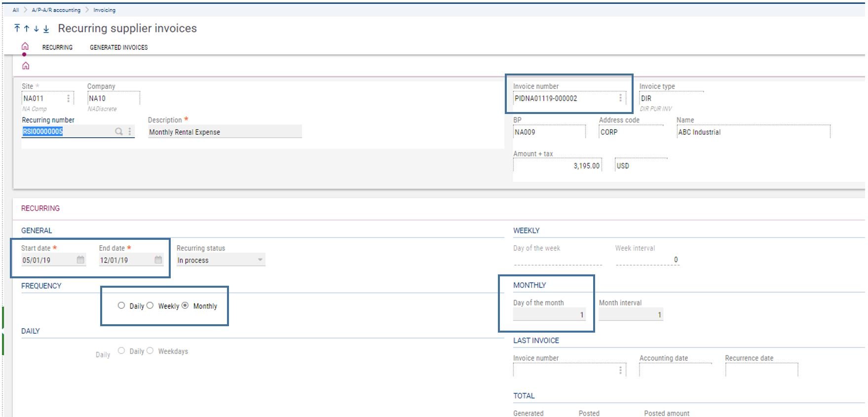Switch to the GENERATED INVOICES tab
Image resolution: width=868 pixels, height=417 pixels.
118,47
